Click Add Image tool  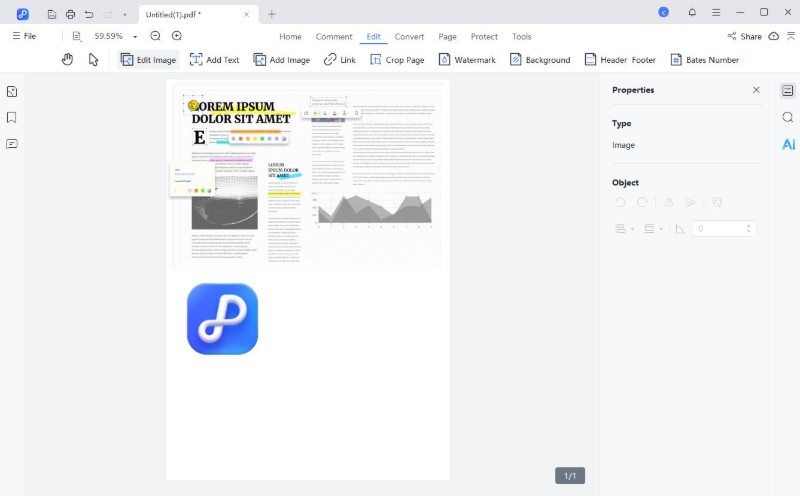(x=282, y=60)
